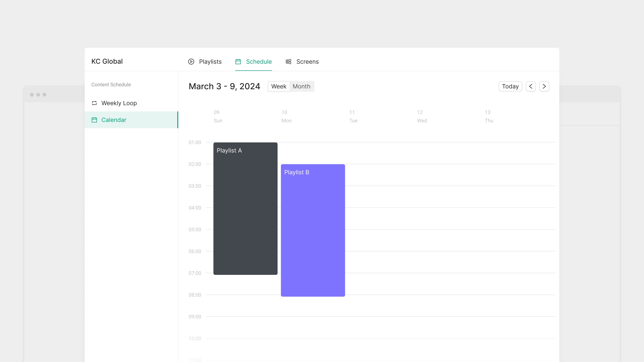The width and height of the screenshot is (644, 362).
Task: Click the Schedule calendar icon
Action: [x=238, y=61]
